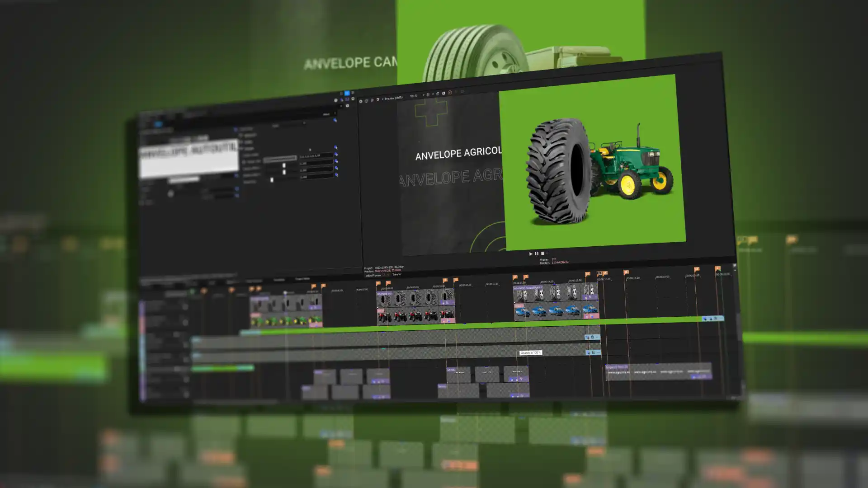Screen dimensions: 868x488
Task: Open video output FX in preview toolbar
Action: (373, 100)
